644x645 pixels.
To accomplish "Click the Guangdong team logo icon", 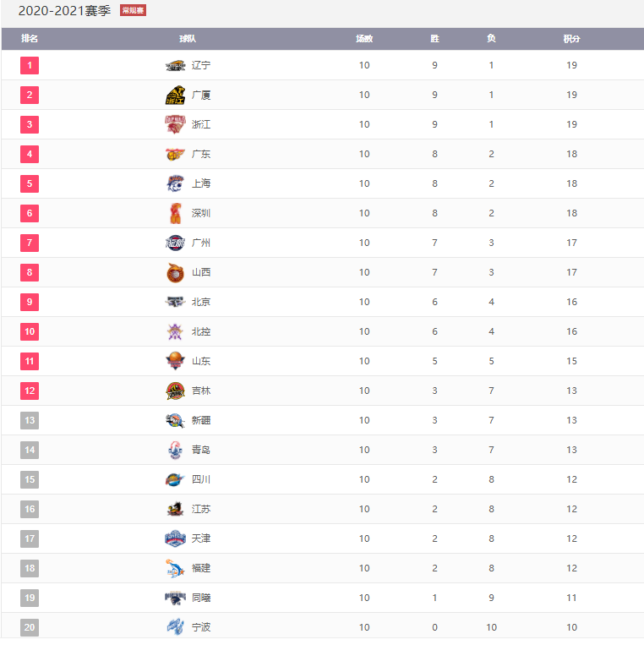I will coord(175,154).
